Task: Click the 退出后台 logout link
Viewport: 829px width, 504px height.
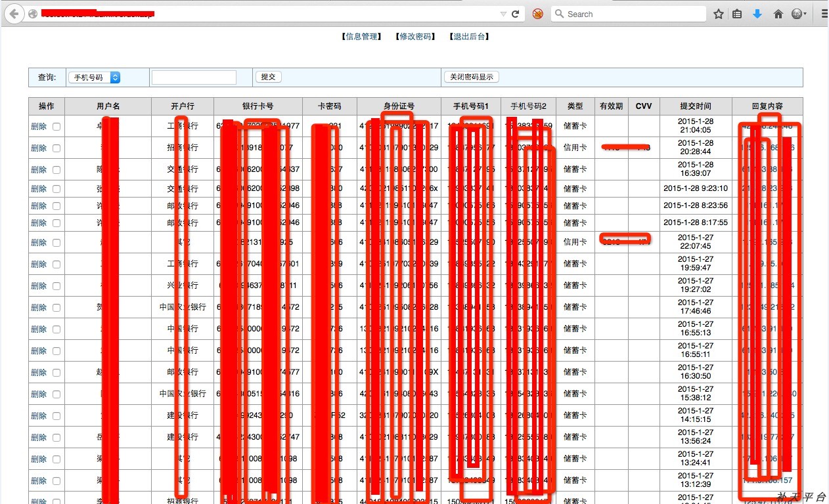Action: click(x=469, y=37)
